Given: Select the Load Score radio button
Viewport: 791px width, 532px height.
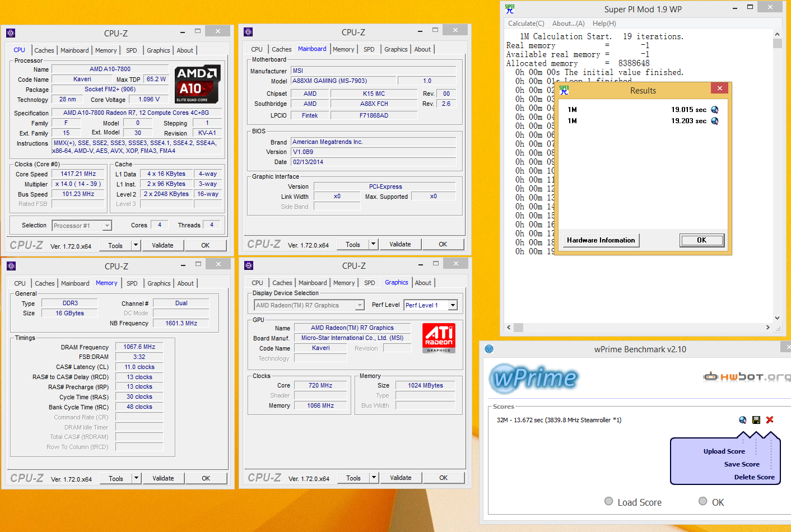Looking at the screenshot, I should click(609, 501).
